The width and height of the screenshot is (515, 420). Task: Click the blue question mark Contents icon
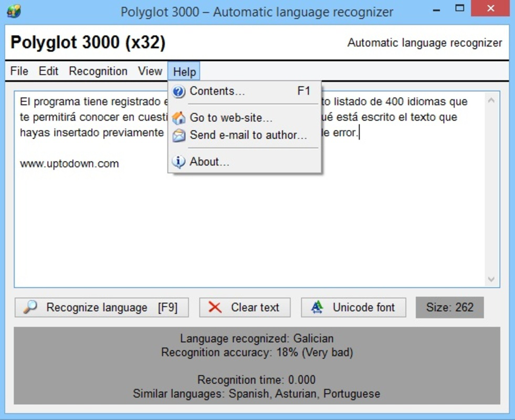coord(178,92)
